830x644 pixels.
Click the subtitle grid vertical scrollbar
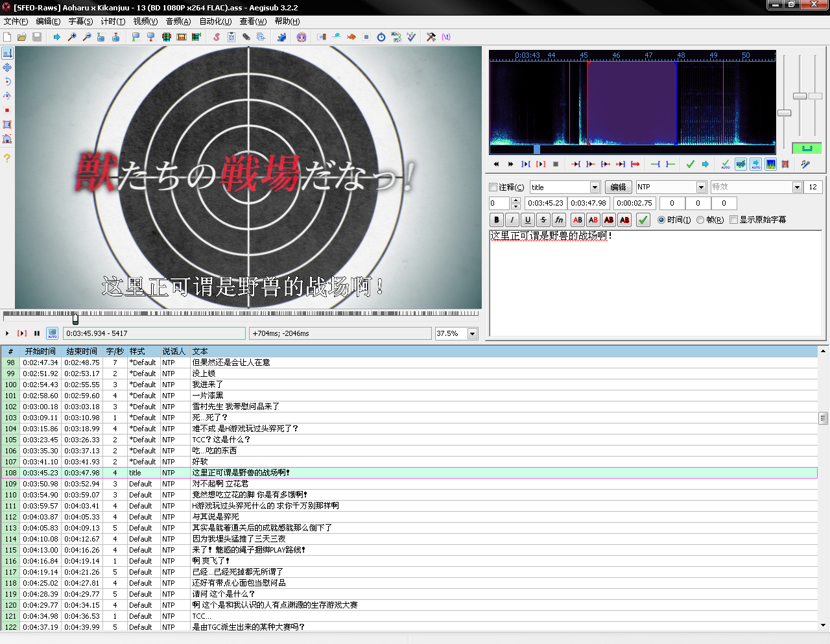[x=823, y=418]
